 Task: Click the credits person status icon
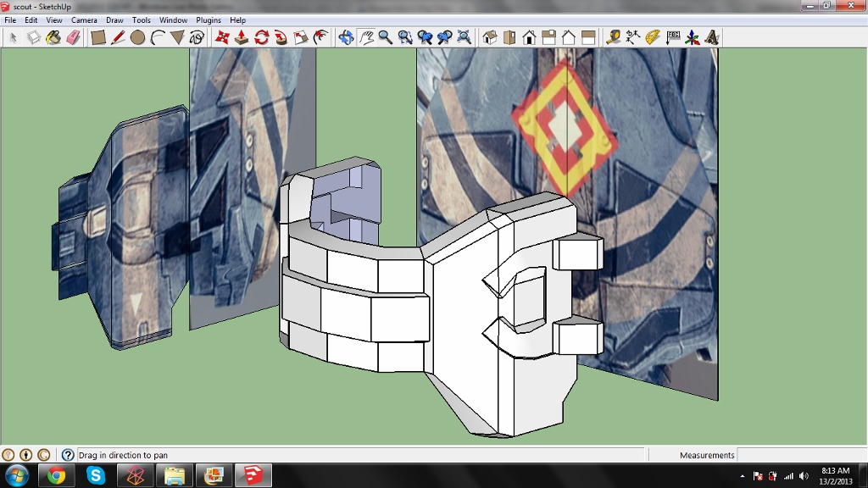(x=26, y=455)
